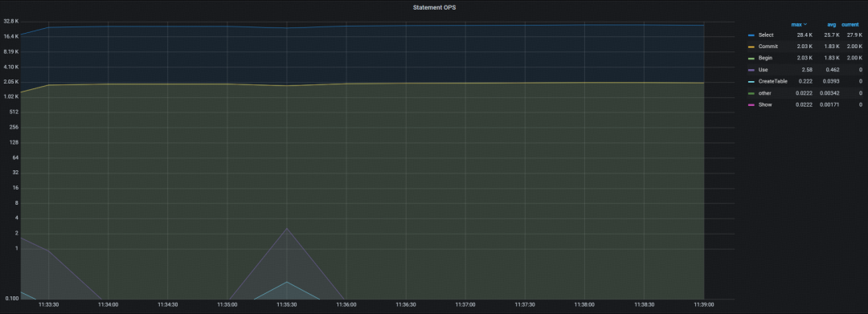Sort legend by avg column
The image size is (868, 314).
click(x=832, y=24)
